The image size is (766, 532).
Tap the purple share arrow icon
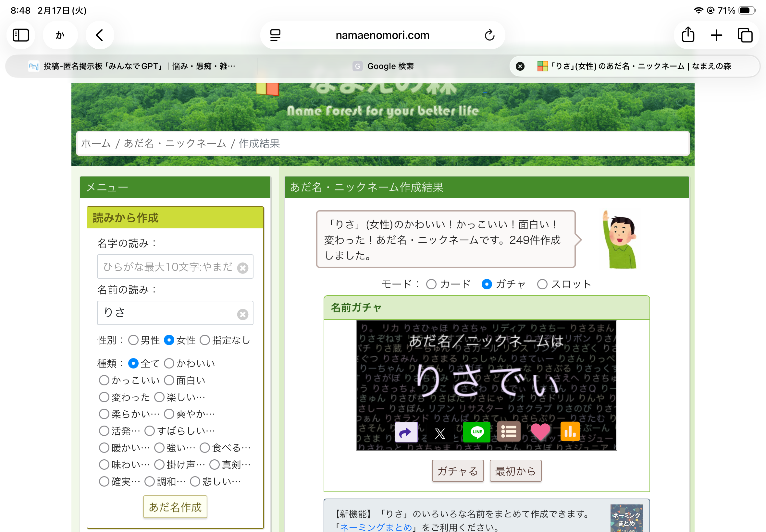[x=406, y=432]
